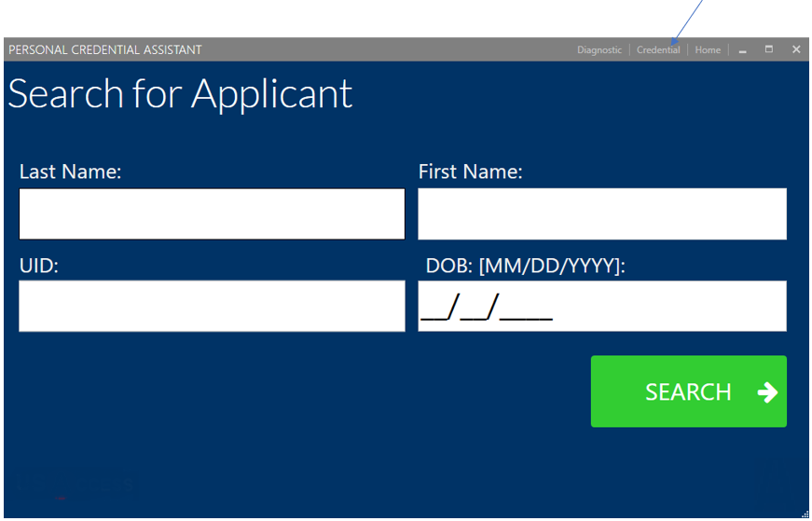Viewport: 812px width, 521px height.
Task: Click the DOB date entry field
Action: (601, 306)
